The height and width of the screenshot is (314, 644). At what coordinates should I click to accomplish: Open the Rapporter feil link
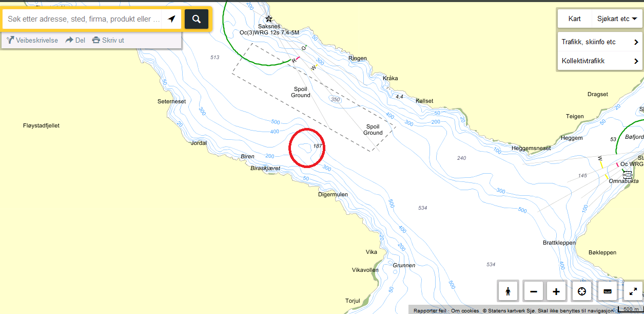430,310
